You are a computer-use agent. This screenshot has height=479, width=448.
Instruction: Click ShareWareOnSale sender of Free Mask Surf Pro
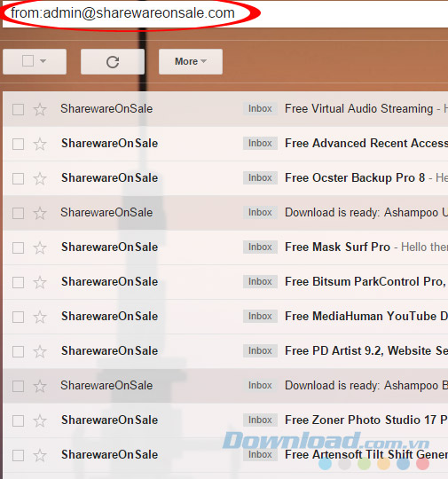(109, 247)
